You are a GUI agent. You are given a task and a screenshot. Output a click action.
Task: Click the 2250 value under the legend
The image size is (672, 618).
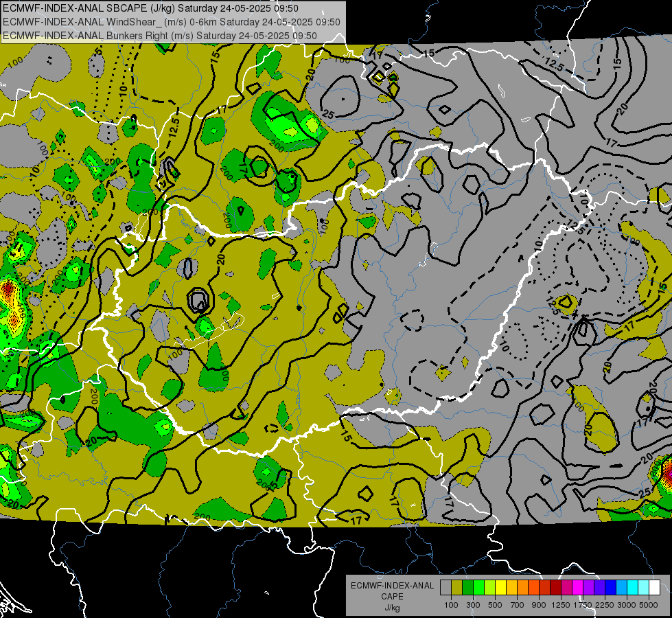pos(605,605)
